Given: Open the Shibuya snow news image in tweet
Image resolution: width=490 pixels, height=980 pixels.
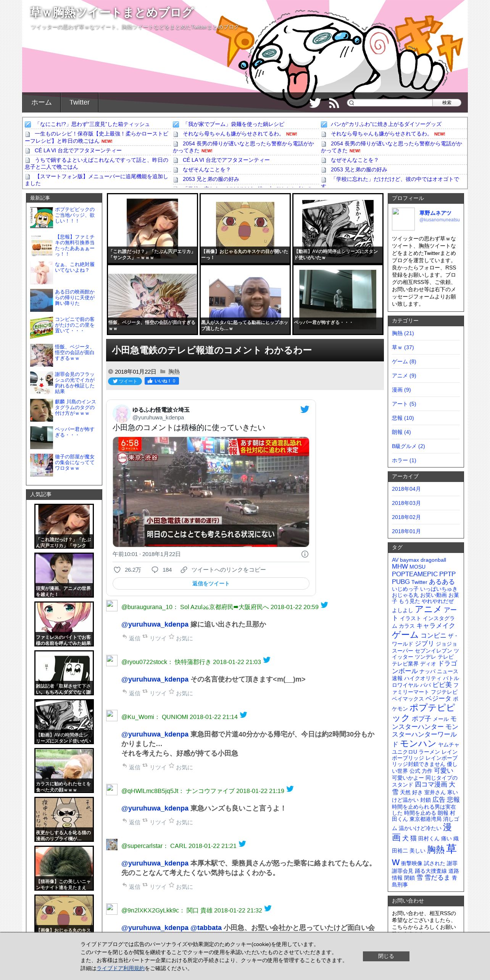Looking at the screenshot, I should pyautogui.click(x=211, y=492).
